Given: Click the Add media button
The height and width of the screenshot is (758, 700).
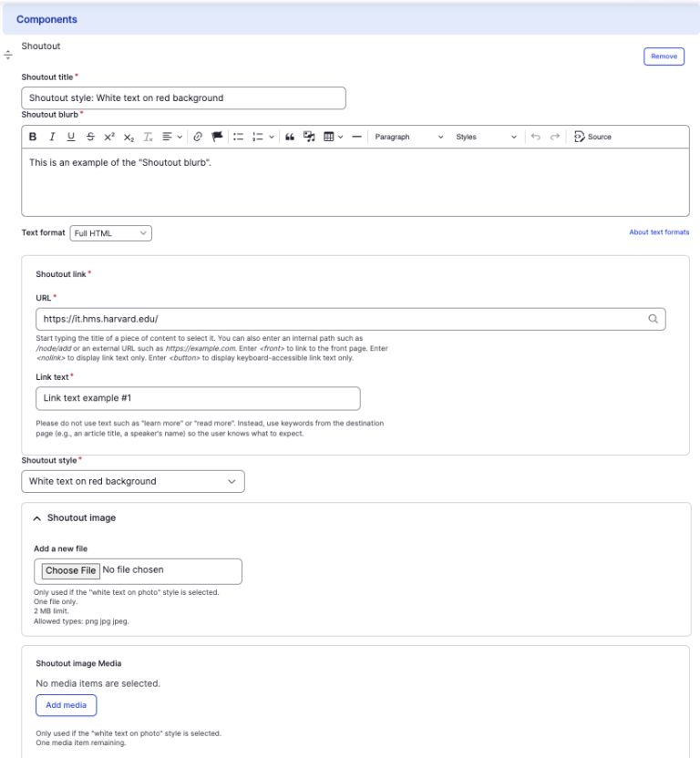Looking at the screenshot, I should click(66, 705).
